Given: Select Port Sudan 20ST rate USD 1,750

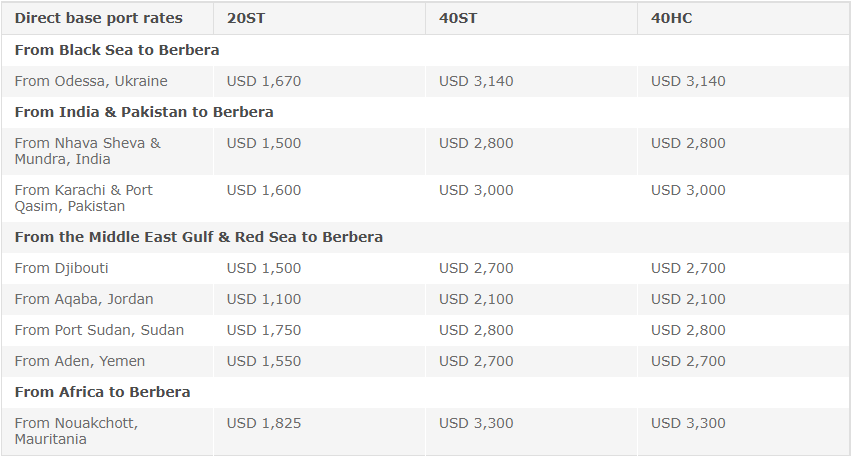Looking at the screenshot, I should (264, 330).
